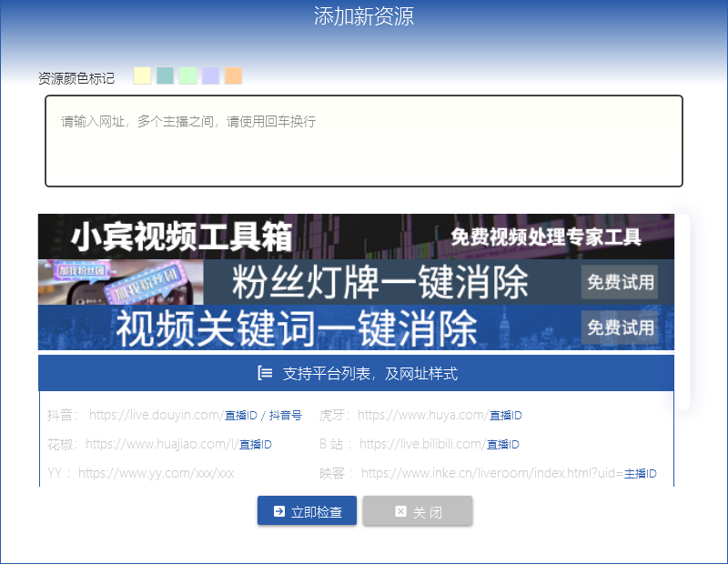Screen dimensions: 728x564
Task: Select the yellow resource color marker
Action: (x=142, y=76)
